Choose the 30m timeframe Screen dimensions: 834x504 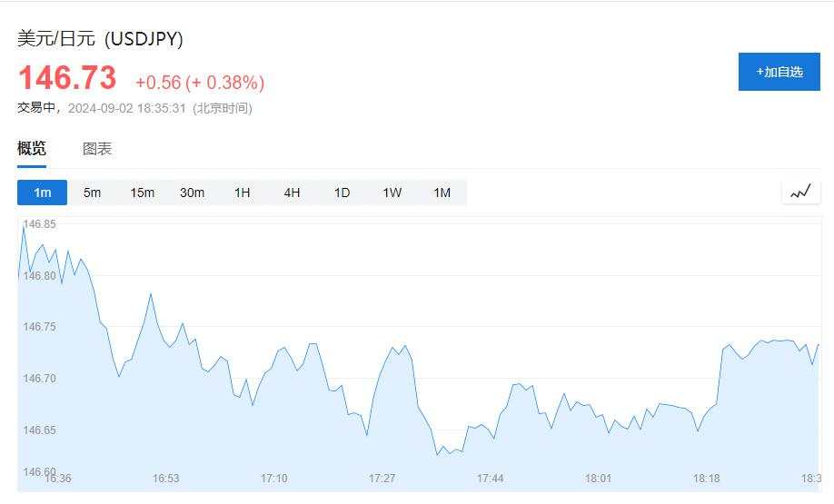tap(192, 193)
